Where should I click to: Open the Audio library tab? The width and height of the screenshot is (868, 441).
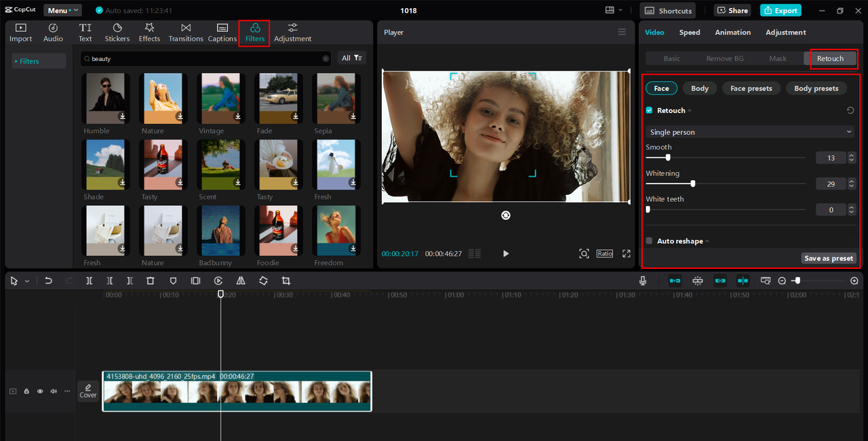[53, 33]
